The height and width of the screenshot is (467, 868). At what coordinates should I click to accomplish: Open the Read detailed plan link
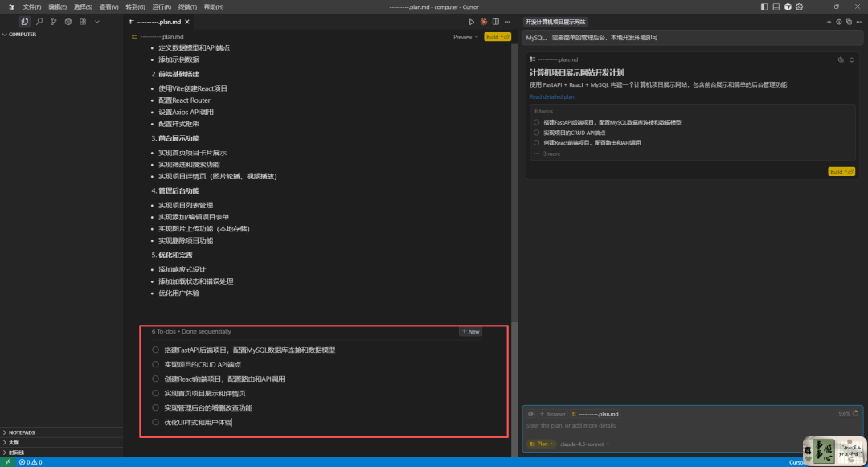tap(551, 96)
